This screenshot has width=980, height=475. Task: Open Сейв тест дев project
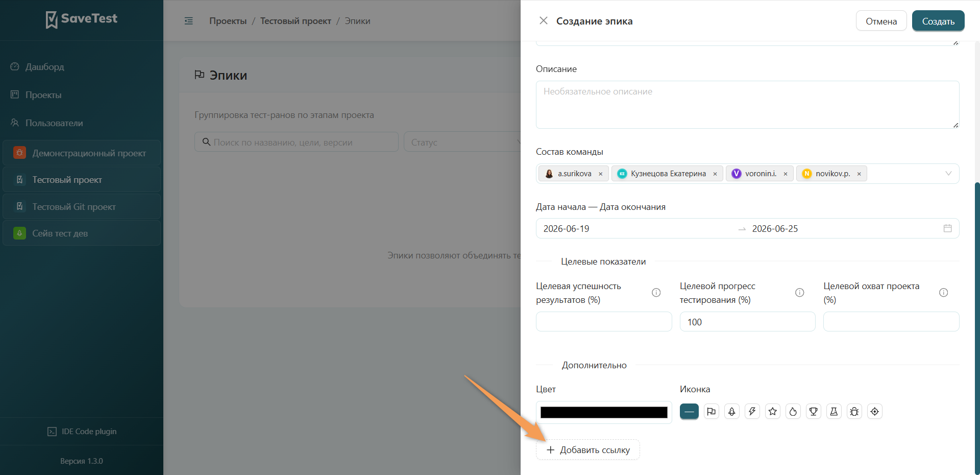[82, 233]
